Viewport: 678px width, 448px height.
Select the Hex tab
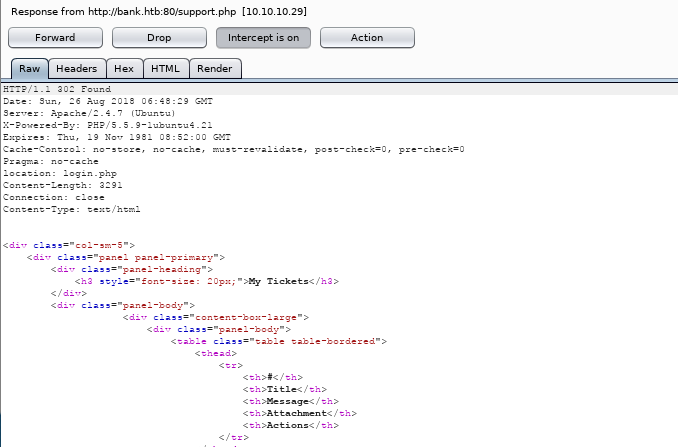click(124, 69)
